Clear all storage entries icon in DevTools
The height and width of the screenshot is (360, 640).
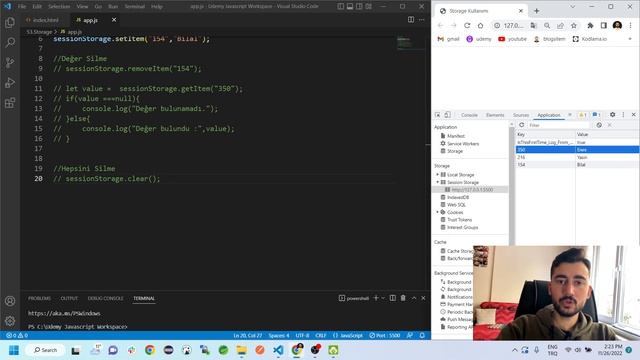pyautogui.click(x=599, y=125)
